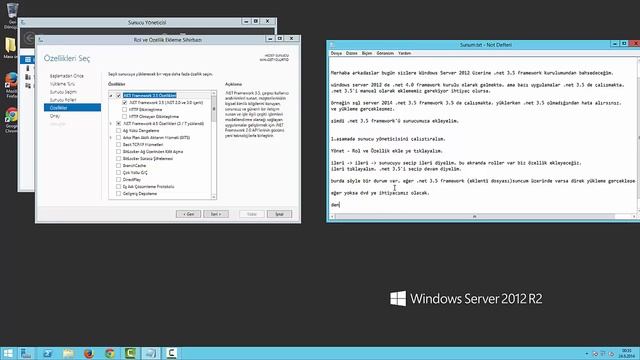Image resolution: width=640 pixels, height=360 pixels.
Task: Toggle .NET Framework 3.5 (.NET 2.0 ve 3.0) checkbox
Action: point(124,103)
